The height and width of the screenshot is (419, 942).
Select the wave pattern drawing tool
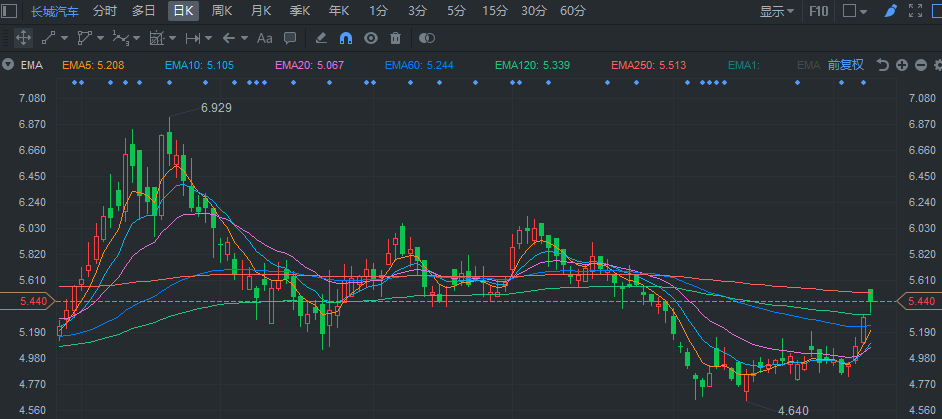[121, 38]
